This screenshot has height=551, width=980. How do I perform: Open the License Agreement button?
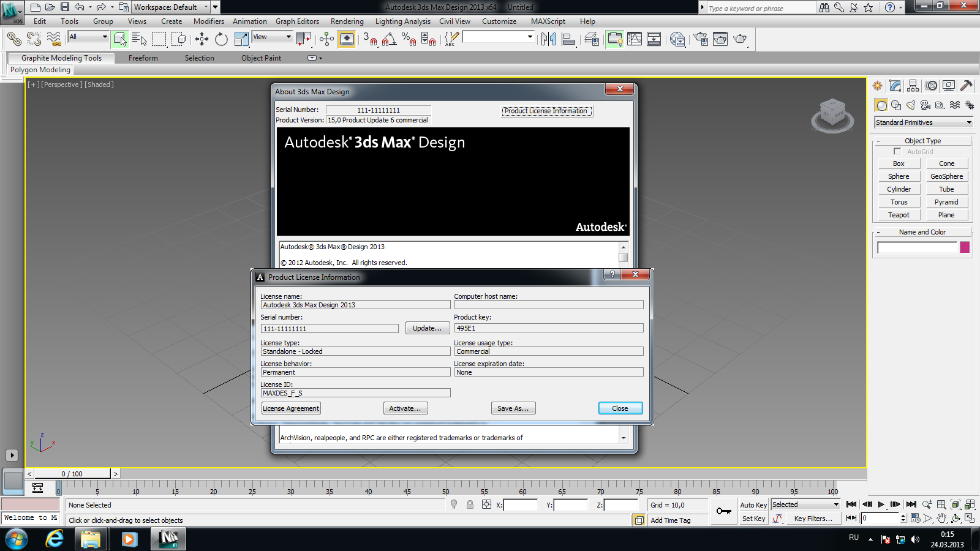[x=291, y=408]
